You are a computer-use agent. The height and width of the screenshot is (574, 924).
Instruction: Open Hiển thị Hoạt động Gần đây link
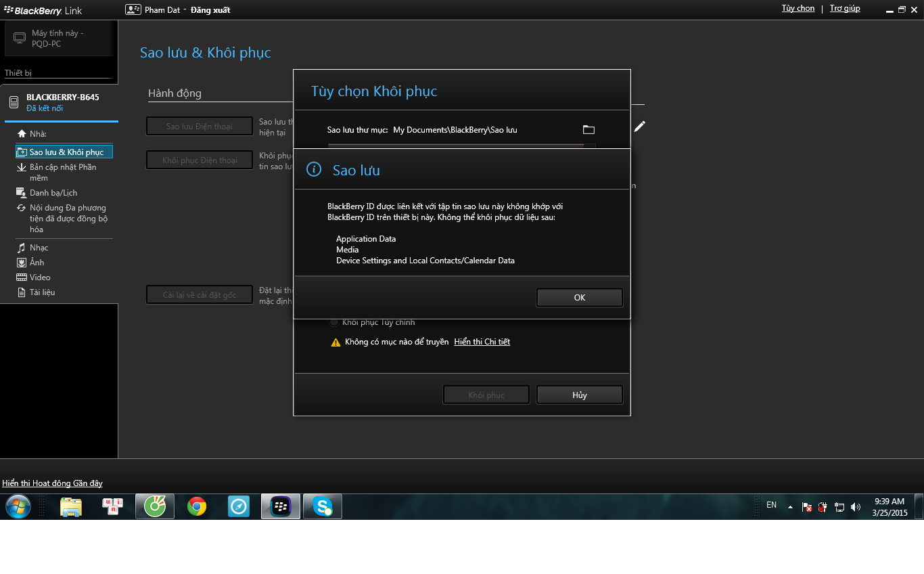(53, 483)
